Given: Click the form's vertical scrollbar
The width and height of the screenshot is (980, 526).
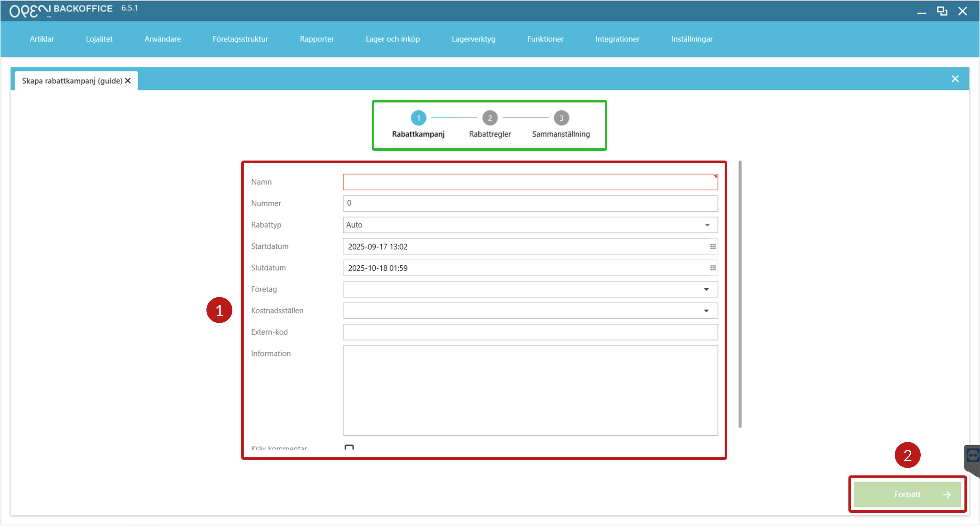Looking at the screenshot, I should pos(740,294).
